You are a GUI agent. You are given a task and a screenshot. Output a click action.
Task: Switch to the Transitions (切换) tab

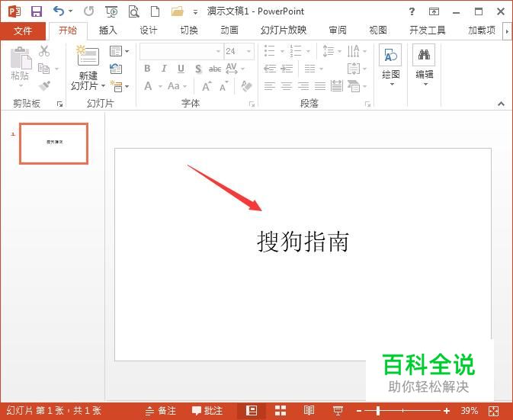click(x=189, y=30)
